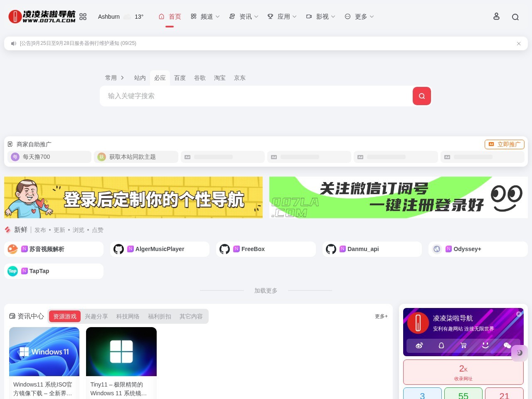532x399 pixels.
Task: Go to 首页 home menu
Action: pyautogui.click(x=170, y=17)
